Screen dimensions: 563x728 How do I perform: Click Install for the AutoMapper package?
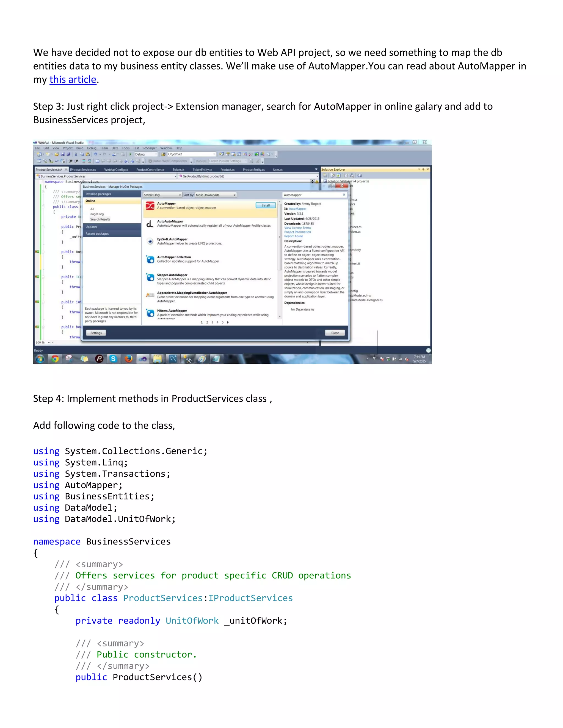(266, 205)
